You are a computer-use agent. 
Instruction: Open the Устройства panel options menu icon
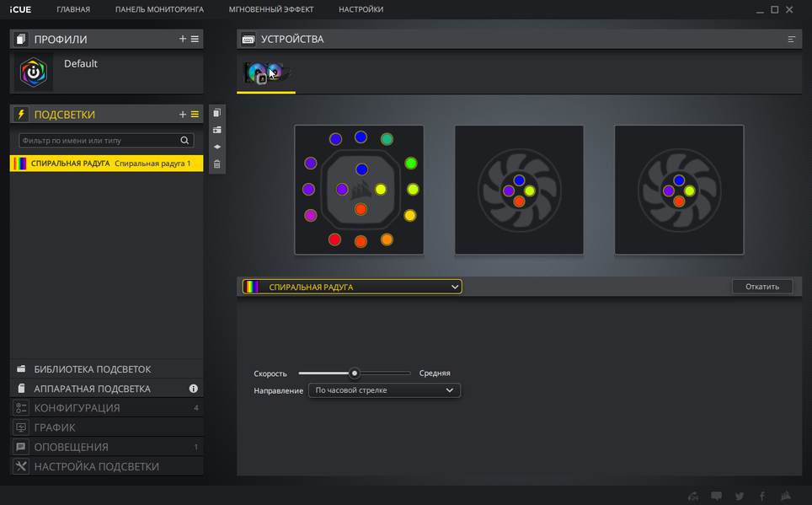tap(791, 40)
